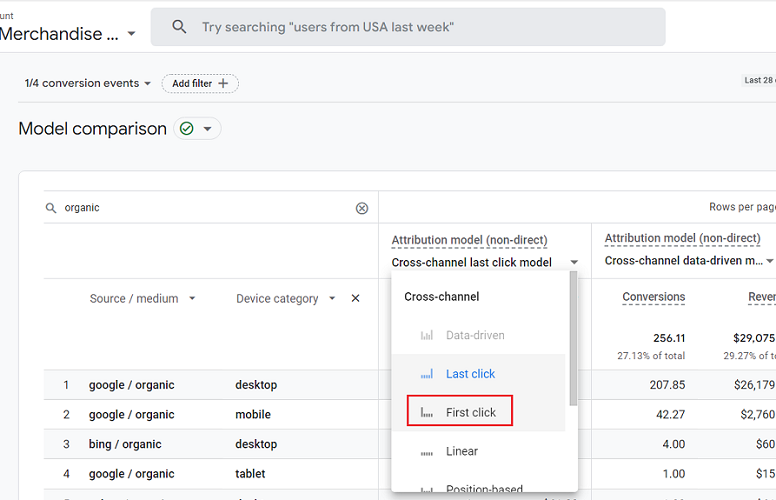Click the Conversions column header
Screen dimensions: 776x500
pos(653,297)
